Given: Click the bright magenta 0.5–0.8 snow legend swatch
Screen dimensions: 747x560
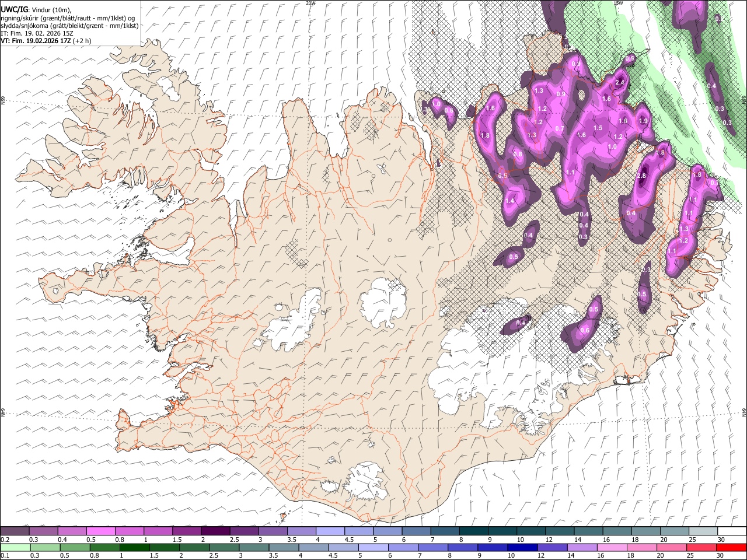Looking at the screenshot, I should tap(101, 531).
